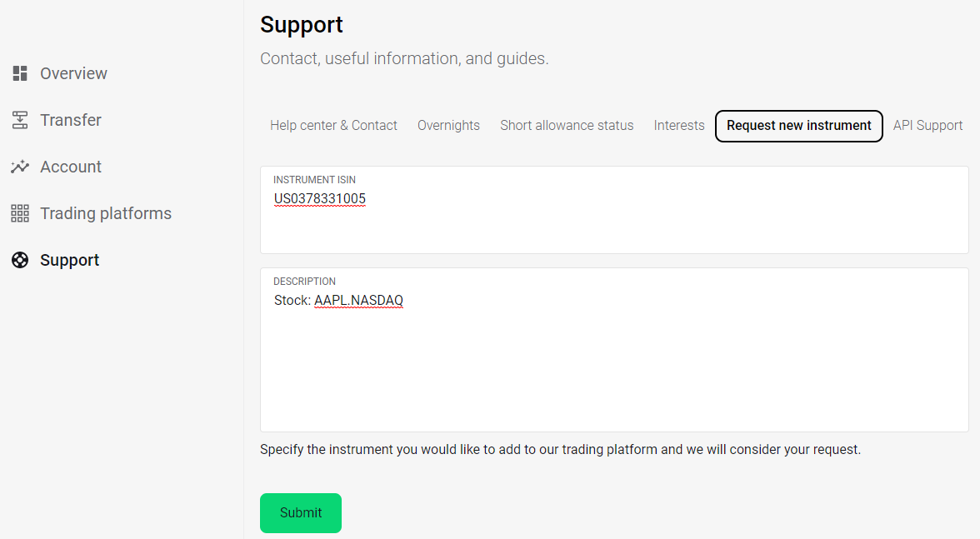Image resolution: width=980 pixels, height=539 pixels.
Task: Switch to Help center & Contact tab
Action: point(333,126)
